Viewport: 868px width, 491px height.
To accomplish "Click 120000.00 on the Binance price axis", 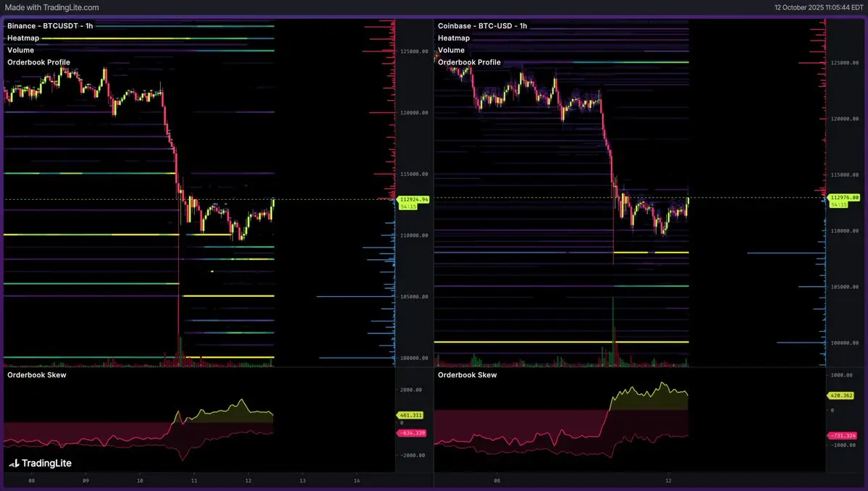I will [x=414, y=113].
